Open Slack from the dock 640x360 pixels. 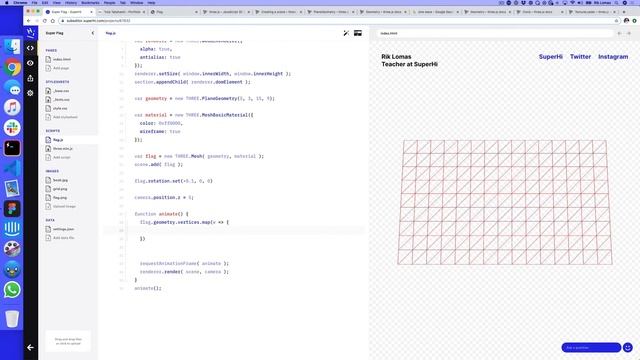pyautogui.click(x=12, y=128)
